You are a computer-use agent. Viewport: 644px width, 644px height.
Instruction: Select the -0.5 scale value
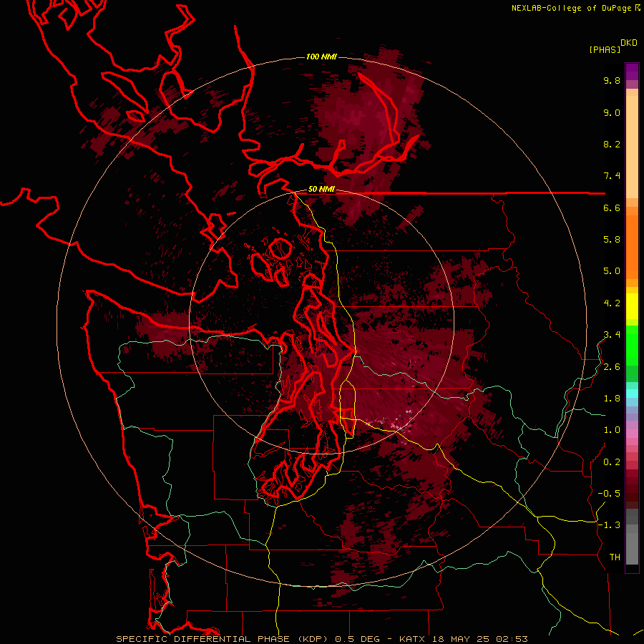coord(609,494)
